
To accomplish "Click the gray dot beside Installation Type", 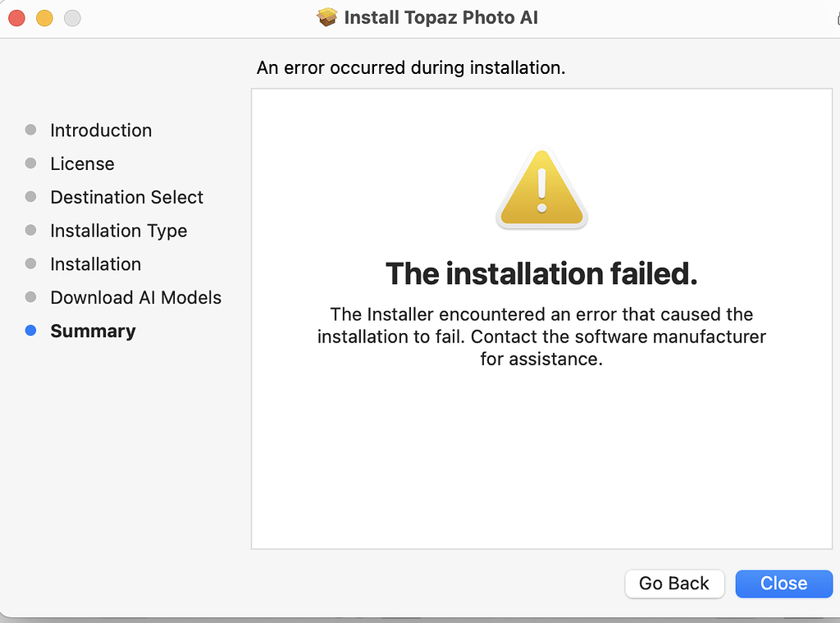I will [x=31, y=231].
